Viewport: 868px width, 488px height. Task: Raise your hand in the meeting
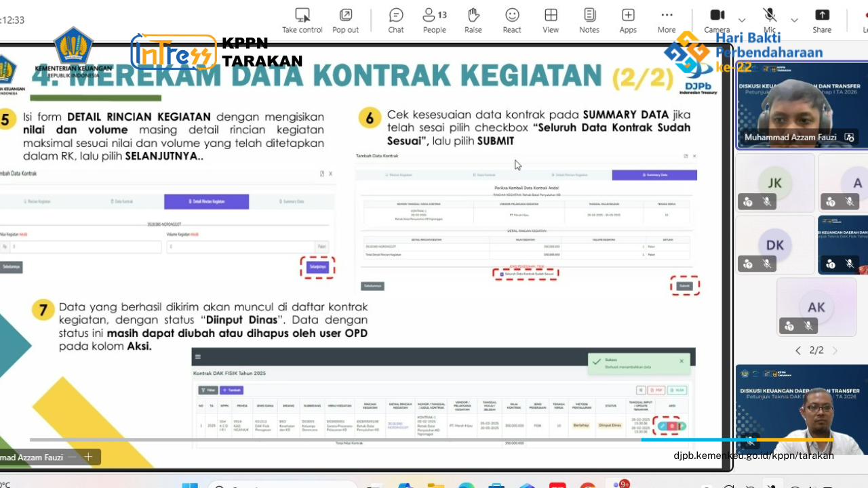click(473, 20)
